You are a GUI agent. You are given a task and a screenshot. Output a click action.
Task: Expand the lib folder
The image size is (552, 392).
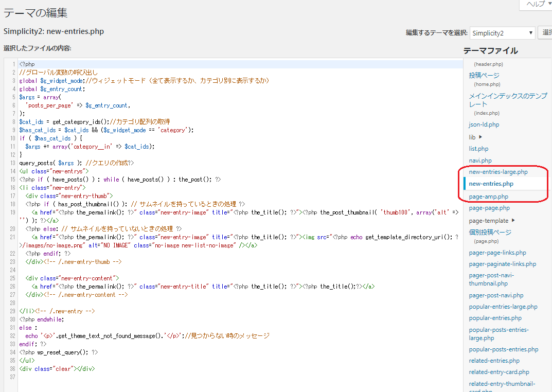[x=475, y=137]
